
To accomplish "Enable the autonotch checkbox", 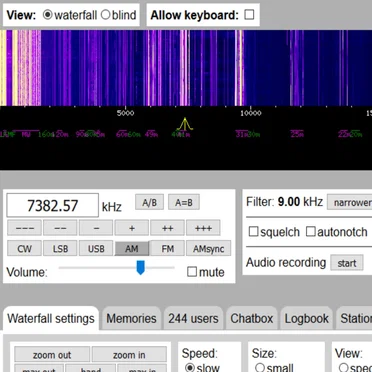I will tap(310, 231).
